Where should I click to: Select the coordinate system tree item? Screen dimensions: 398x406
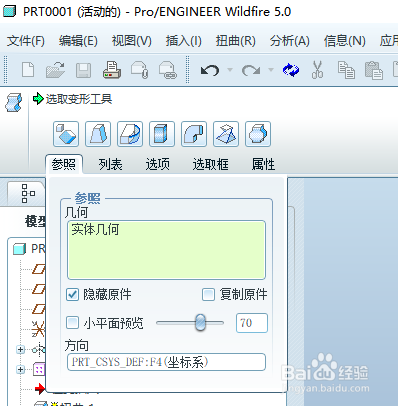point(38,329)
